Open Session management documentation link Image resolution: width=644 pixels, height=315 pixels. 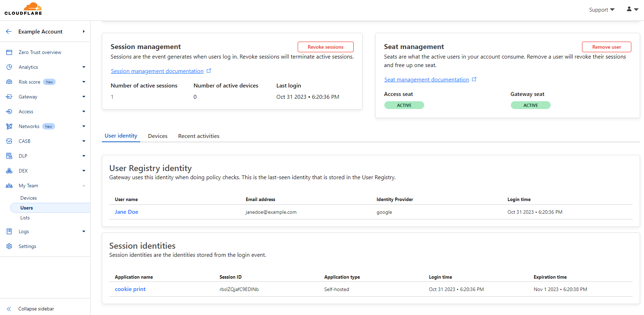click(157, 71)
